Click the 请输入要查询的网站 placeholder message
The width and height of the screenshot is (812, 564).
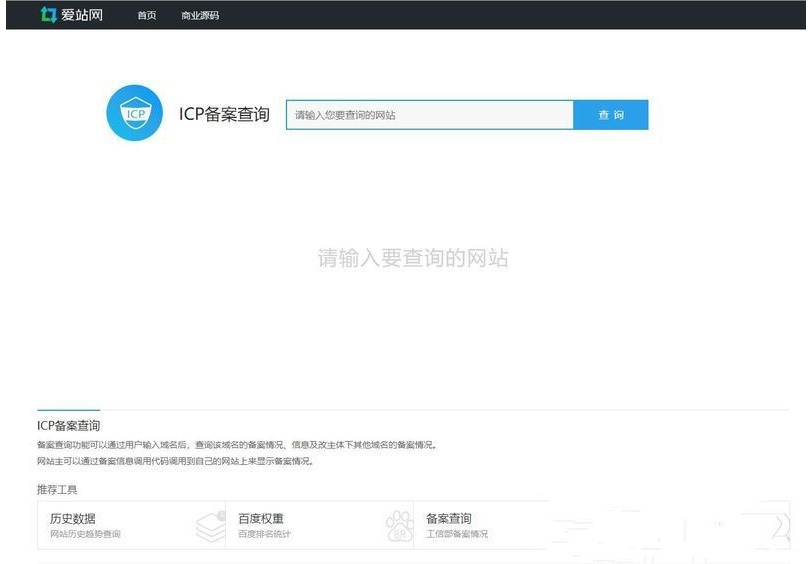413,258
